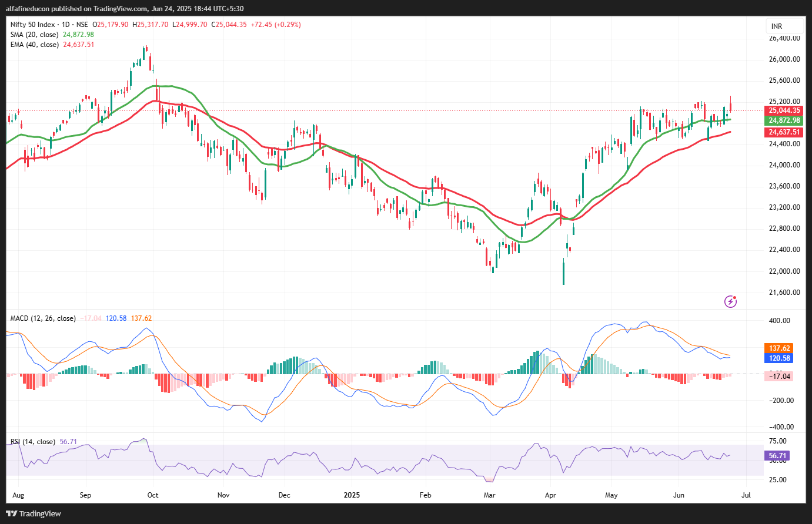Click the SMA legend value 24,872.98

(x=78, y=35)
